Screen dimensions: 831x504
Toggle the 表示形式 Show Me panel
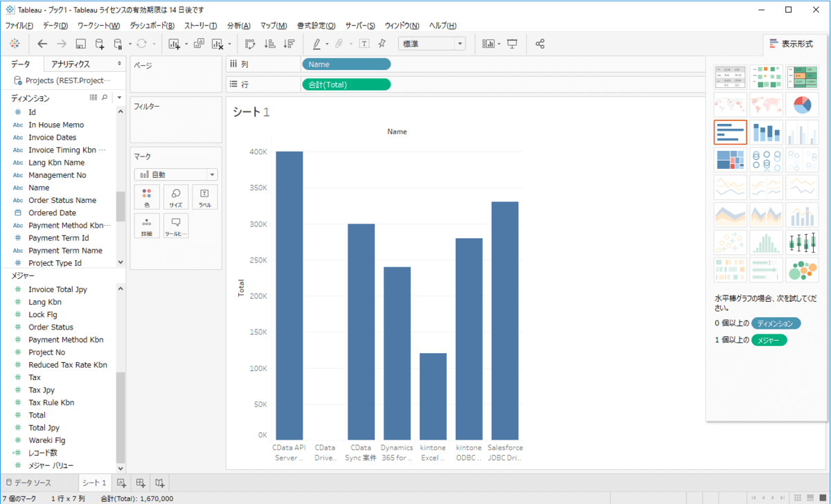791,44
